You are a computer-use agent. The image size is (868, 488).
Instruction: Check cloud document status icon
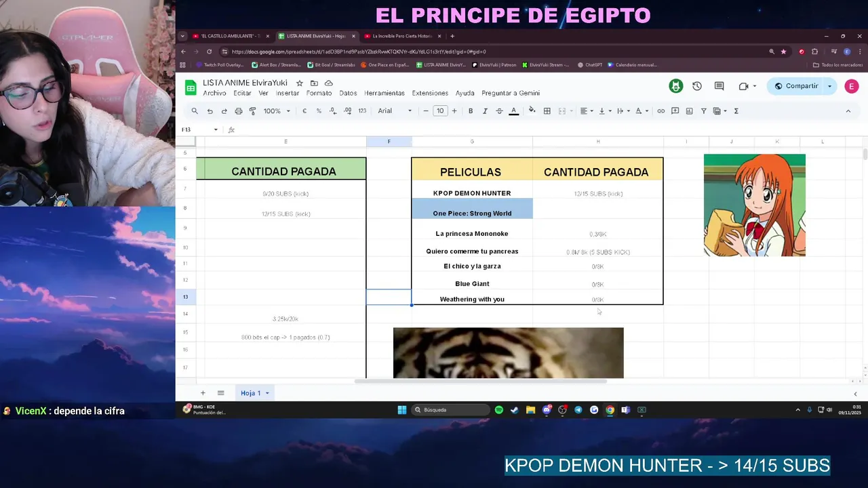click(329, 83)
